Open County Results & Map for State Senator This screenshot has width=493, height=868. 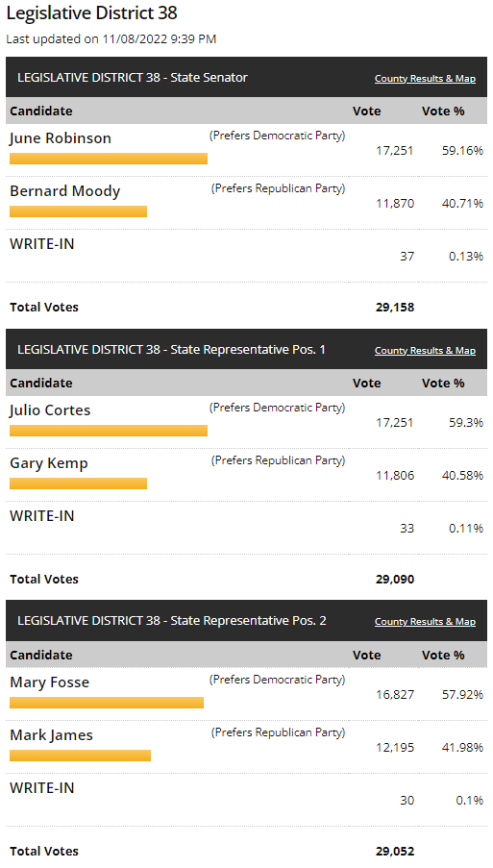(425, 78)
